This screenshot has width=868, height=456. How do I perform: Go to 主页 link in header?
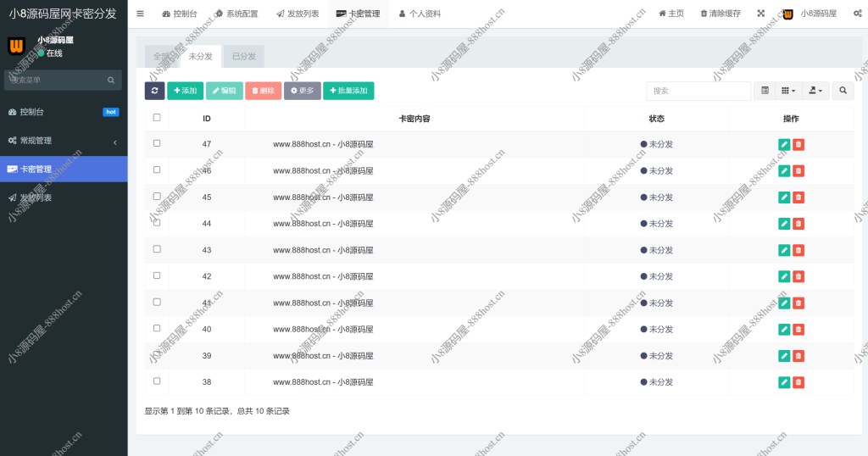click(x=671, y=14)
